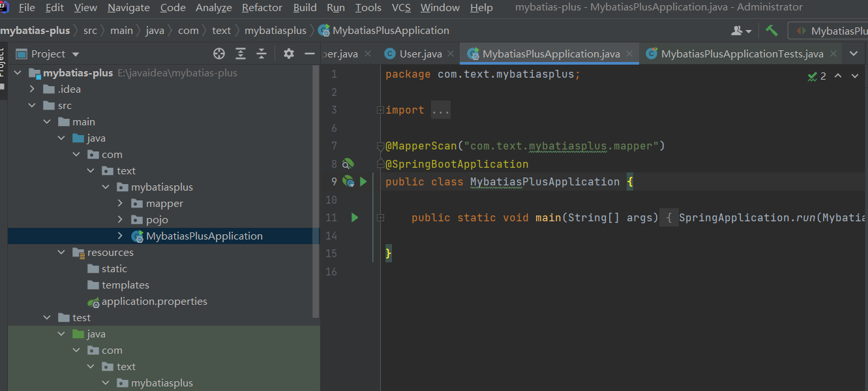The width and height of the screenshot is (868, 391).
Task: Select the pojo package in tree
Action: (157, 220)
